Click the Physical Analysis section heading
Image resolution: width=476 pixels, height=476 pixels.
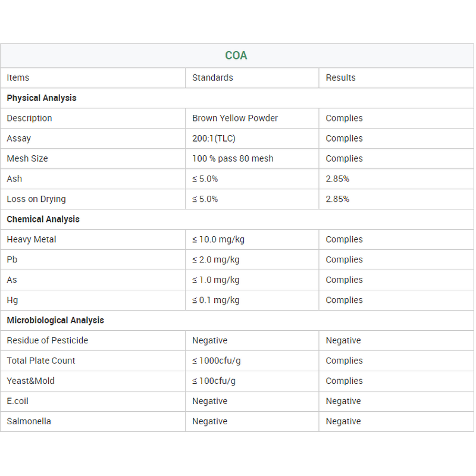[x=42, y=98]
